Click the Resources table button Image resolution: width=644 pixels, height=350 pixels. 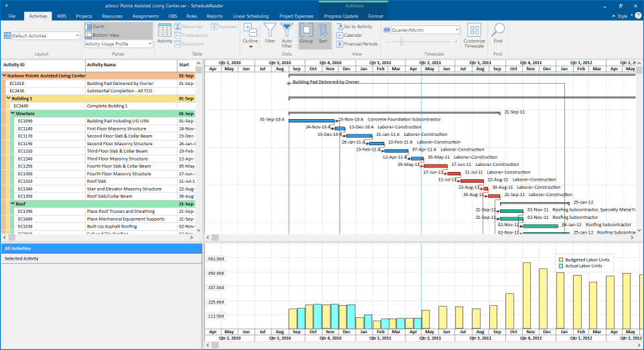[188, 26]
